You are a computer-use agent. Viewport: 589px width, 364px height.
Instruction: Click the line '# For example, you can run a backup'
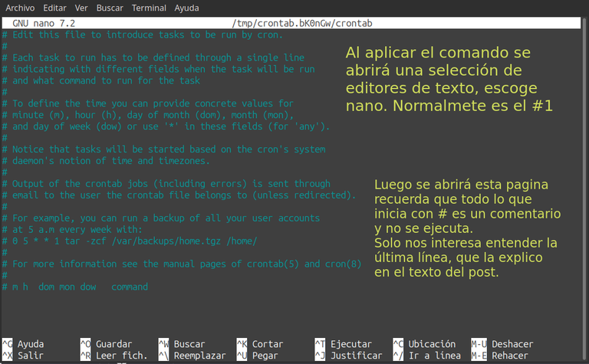coord(161,218)
